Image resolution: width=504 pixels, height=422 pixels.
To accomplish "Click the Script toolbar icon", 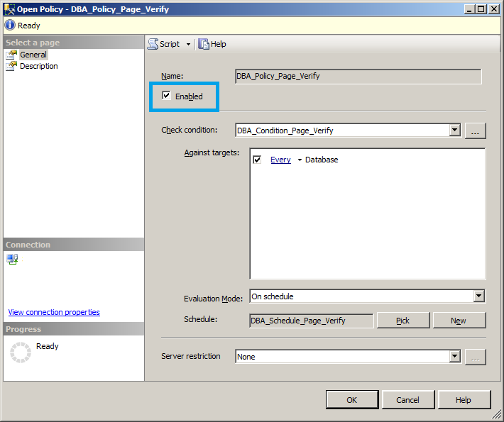I will click(153, 44).
